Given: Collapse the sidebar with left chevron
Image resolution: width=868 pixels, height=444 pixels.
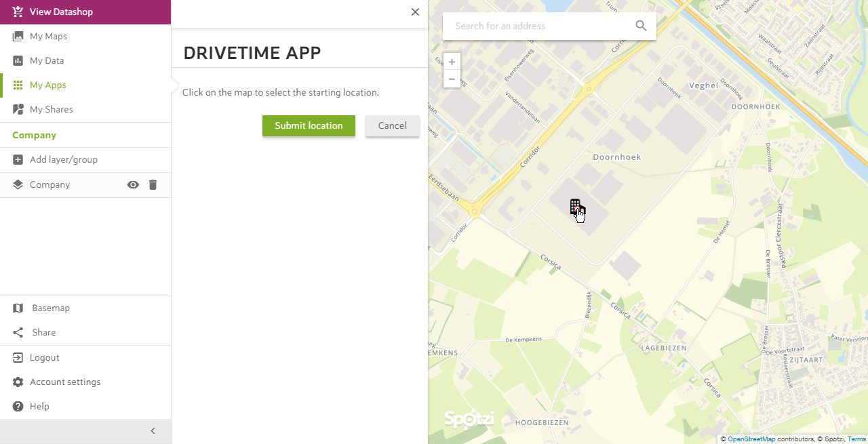Looking at the screenshot, I should pos(153,430).
